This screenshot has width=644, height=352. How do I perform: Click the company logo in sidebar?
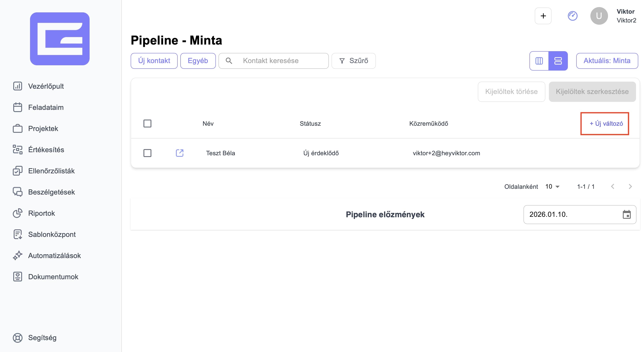click(x=60, y=39)
